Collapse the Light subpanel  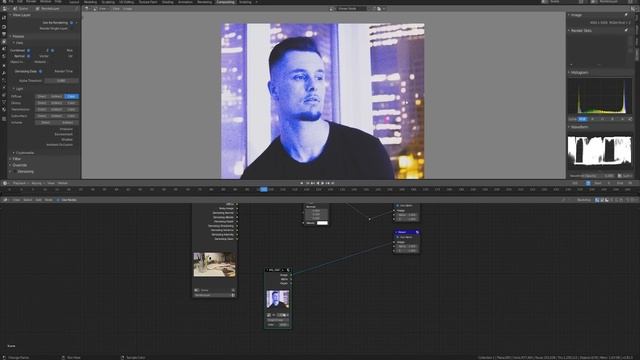point(13,89)
